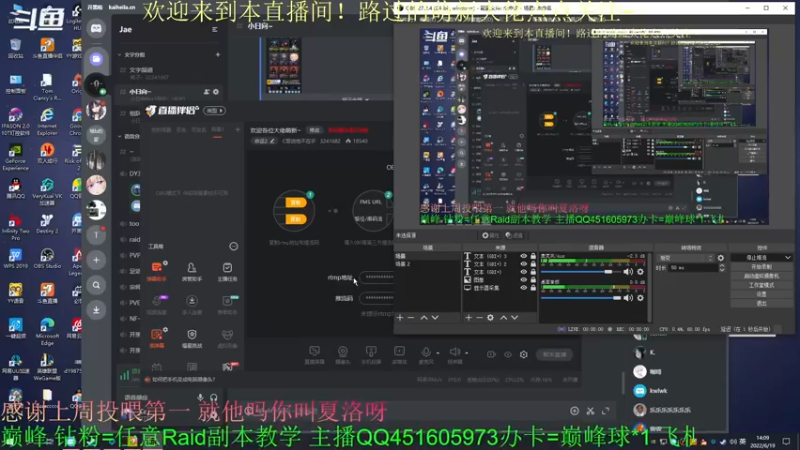Hide the display capture source in OBS
This screenshot has height=450, width=800.
tap(523, 288)
